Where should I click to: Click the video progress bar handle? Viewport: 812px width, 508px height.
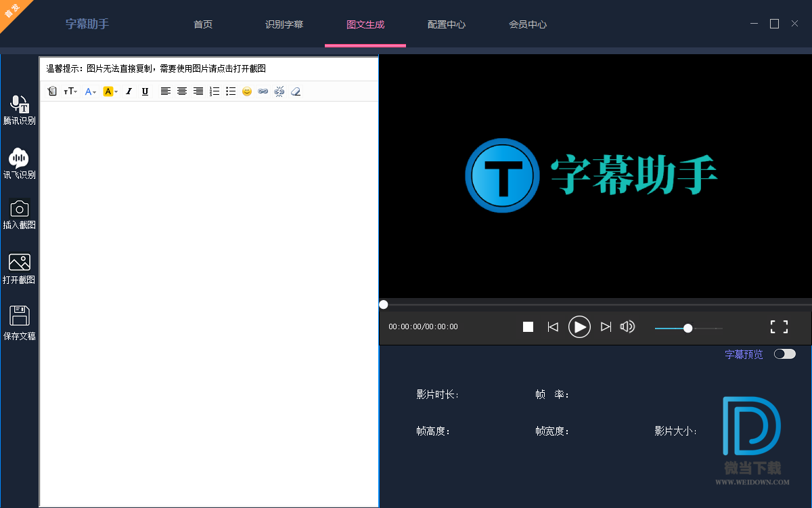(x=384, y=305)
